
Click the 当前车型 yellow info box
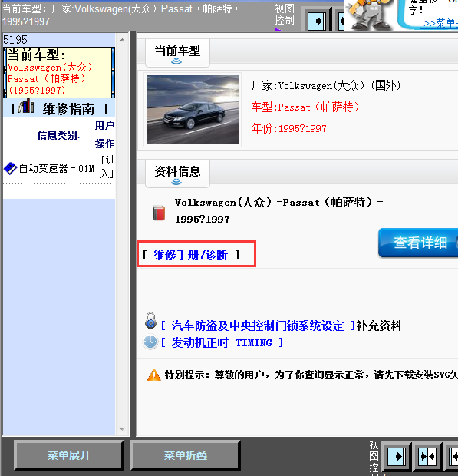coord(59,73)
